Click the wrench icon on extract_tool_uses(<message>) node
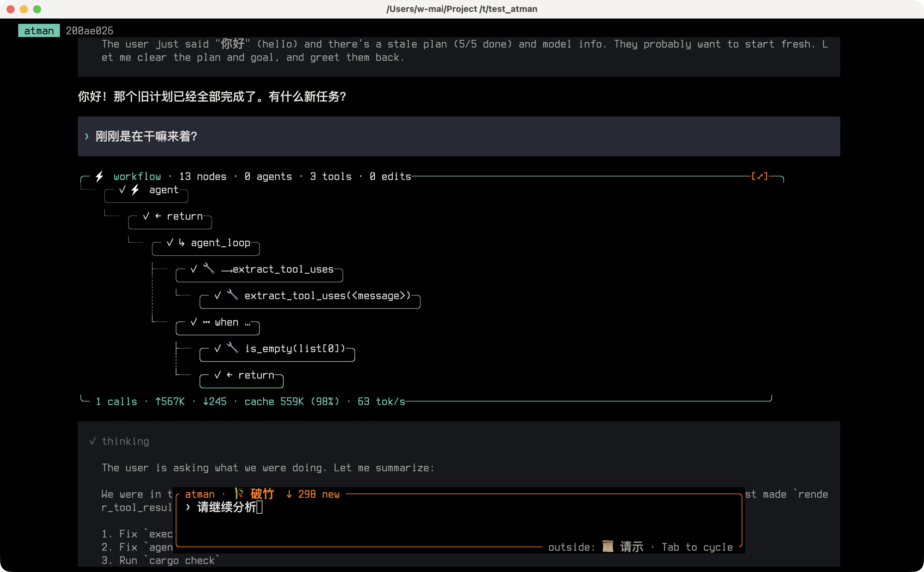Viewport: 924px width, 572px height. point(232,295)
